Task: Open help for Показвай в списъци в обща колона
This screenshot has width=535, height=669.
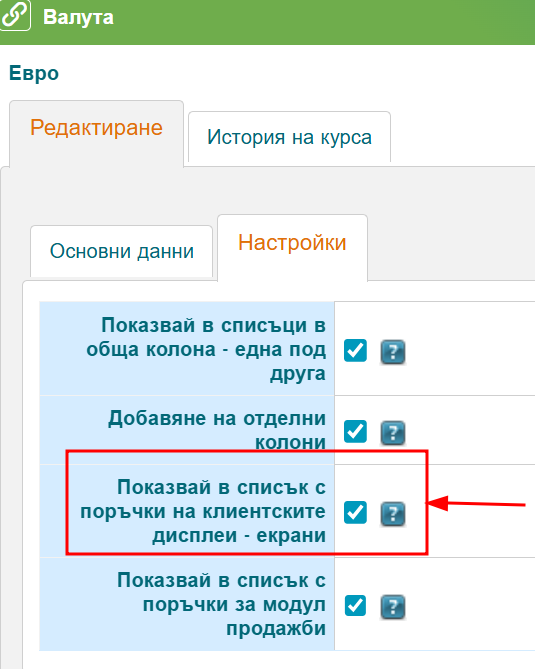Action: (393, 352)
